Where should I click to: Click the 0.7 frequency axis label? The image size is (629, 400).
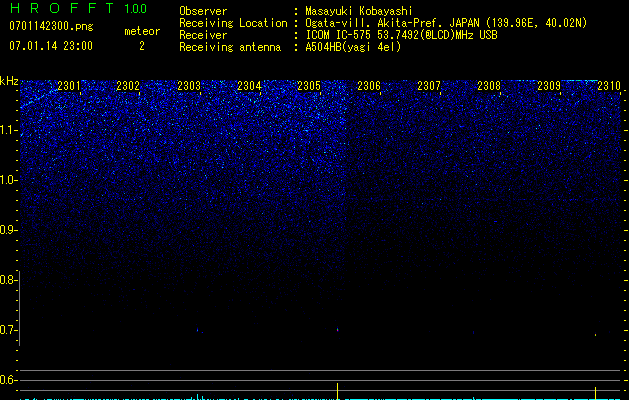click(x=8, y=330)
